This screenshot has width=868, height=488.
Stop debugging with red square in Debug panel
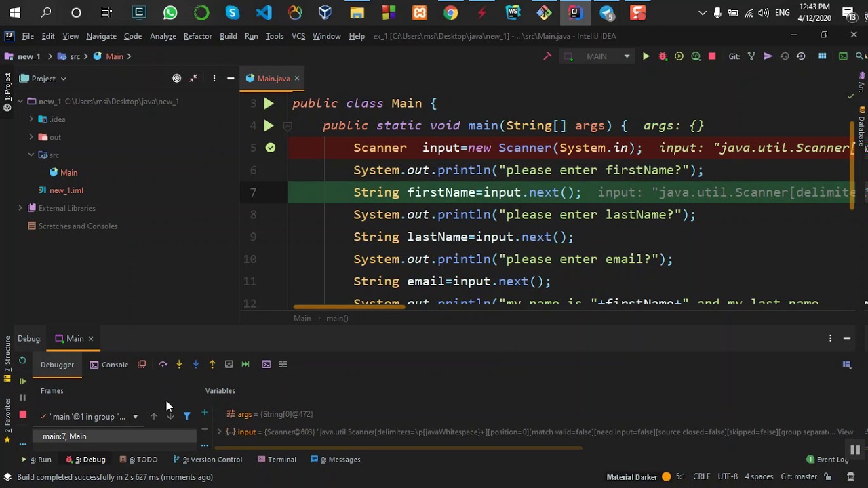click(x=22, y=414)
